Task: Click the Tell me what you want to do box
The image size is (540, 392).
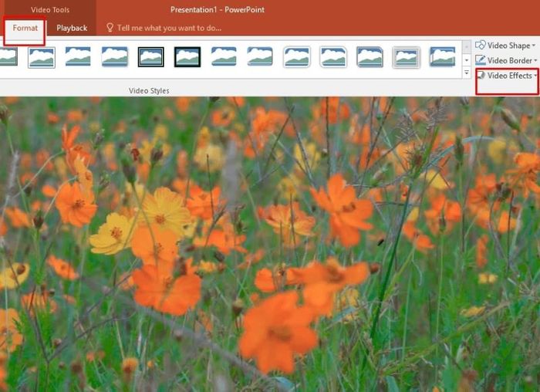Action: tap(164, 28)
